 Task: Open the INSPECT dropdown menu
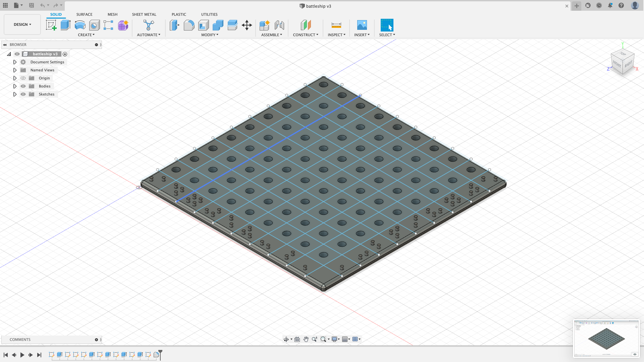click(x=336, y=35)
